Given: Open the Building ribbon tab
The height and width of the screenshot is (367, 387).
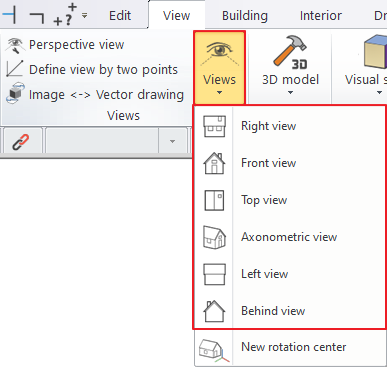Looking at the screenshot, I should 245,16.
